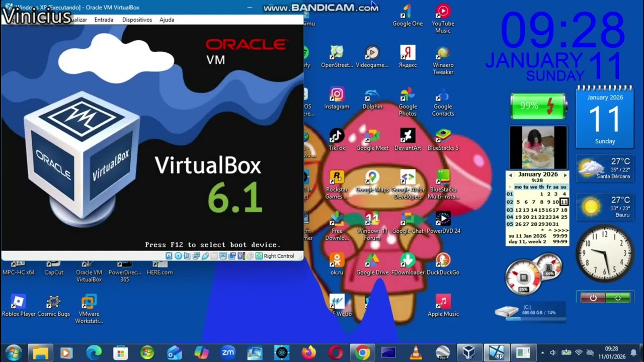644x362 pixels.
Task: Open Google Chrome from the taskbar
Action: [362, 353]
